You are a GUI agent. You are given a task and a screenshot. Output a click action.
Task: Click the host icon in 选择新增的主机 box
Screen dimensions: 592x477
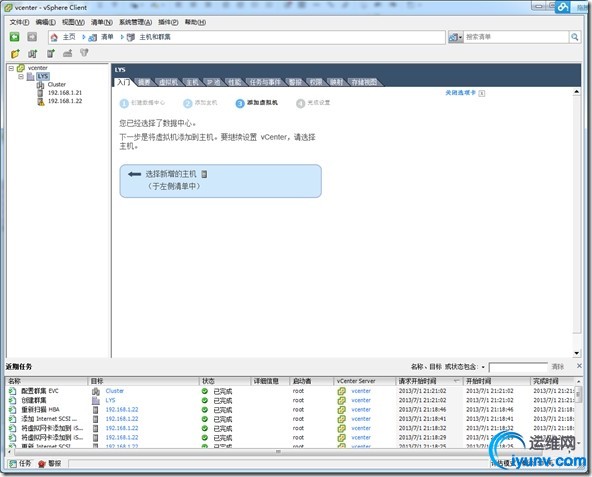point(204,174)
